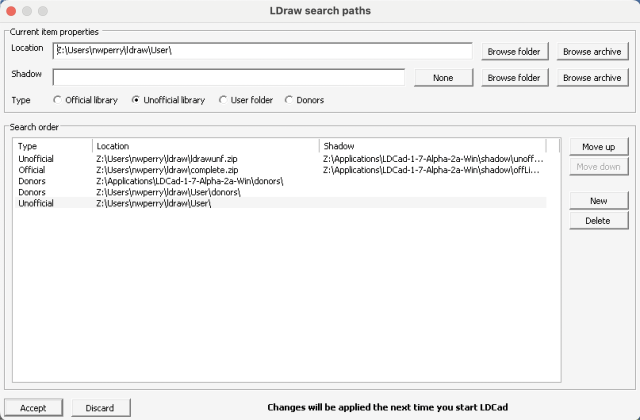This screenshot has height=420, width=640.
Task: Close the LDraw search paths window
Action: point(11,11)
